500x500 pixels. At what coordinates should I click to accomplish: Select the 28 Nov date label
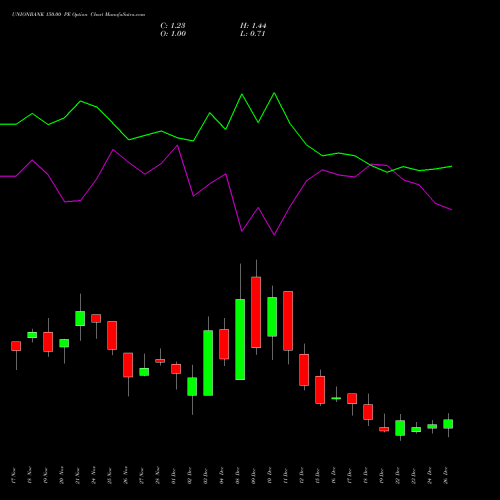(x=158, y=475)
